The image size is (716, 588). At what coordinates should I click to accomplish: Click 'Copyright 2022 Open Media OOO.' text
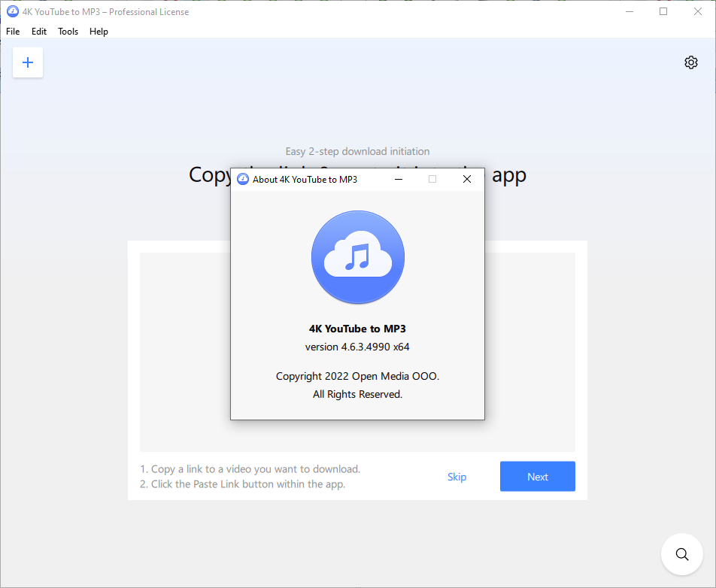coord(357,376)
